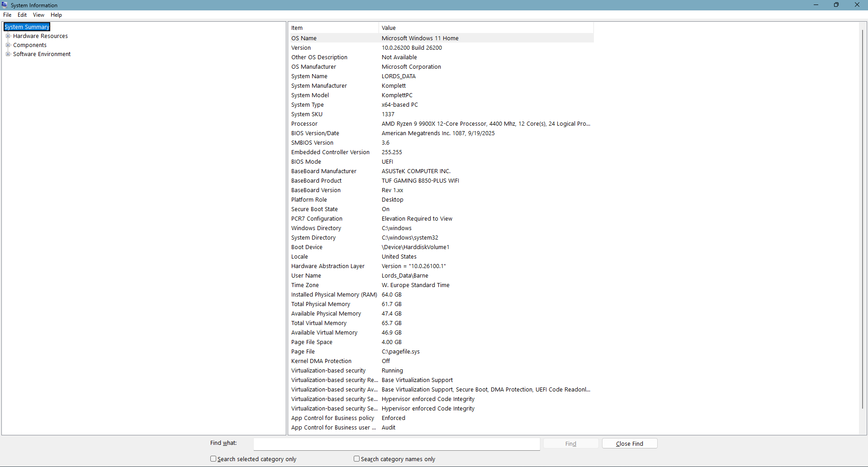Click the Find button
Viewport: 868px width, 467px height.
coord(571,443)
